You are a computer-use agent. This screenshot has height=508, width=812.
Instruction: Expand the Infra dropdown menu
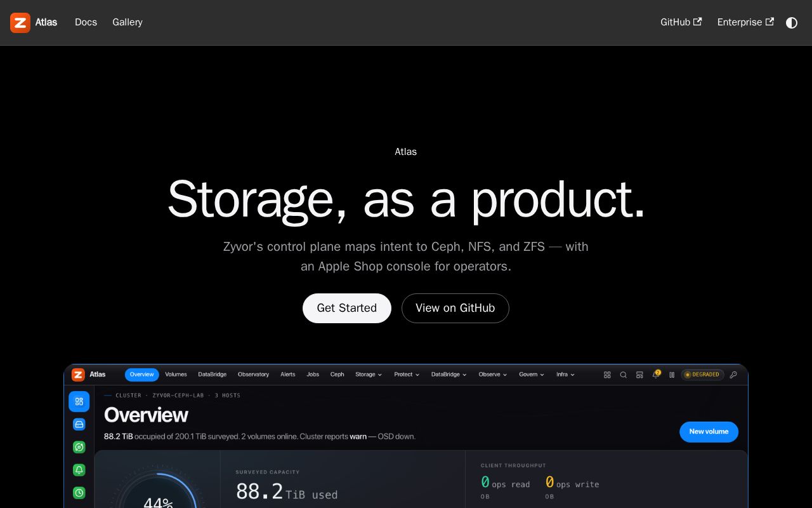tap(565, 375)
